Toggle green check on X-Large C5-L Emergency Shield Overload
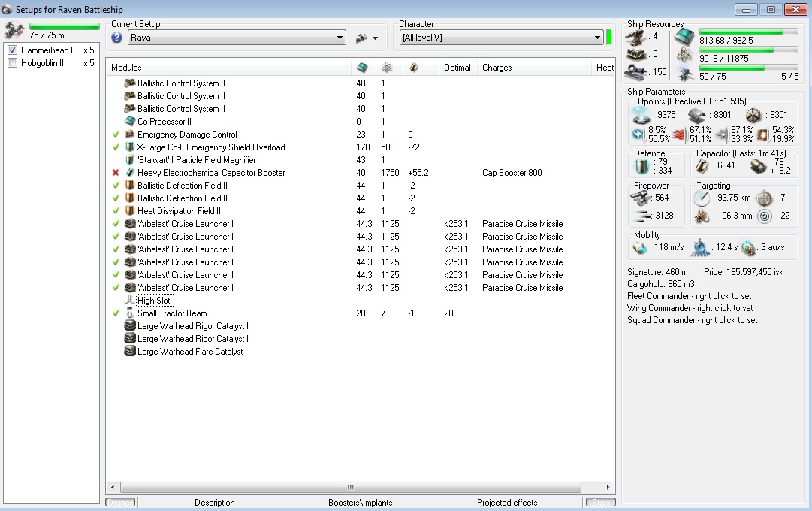 [116, 147]
